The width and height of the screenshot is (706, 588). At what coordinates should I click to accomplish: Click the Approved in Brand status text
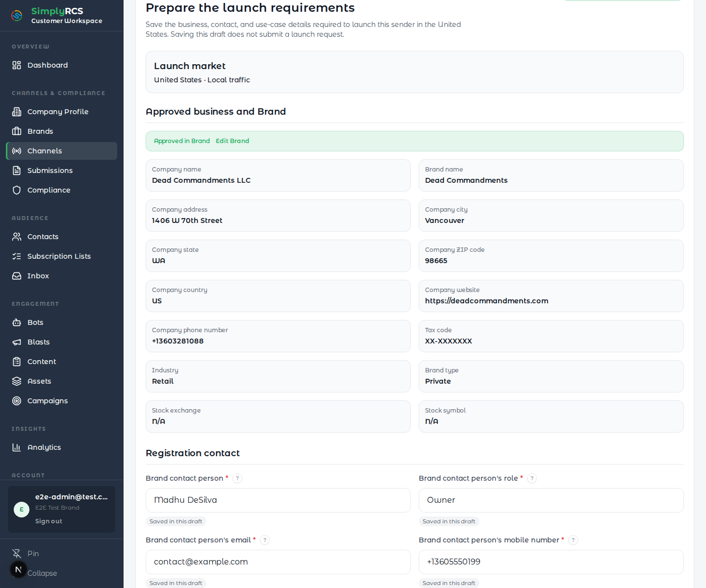[182, 141]
